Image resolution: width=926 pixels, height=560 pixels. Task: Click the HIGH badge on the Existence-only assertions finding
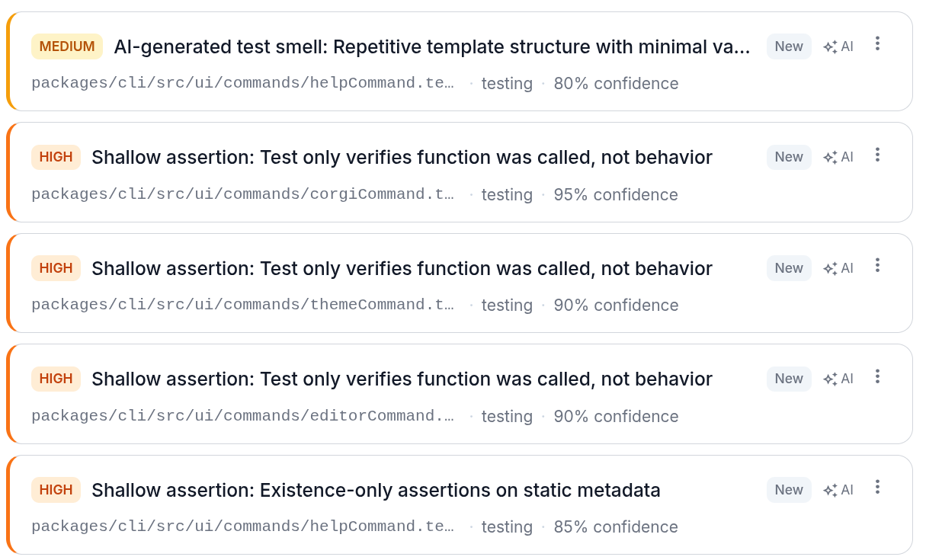coord(56,489)
